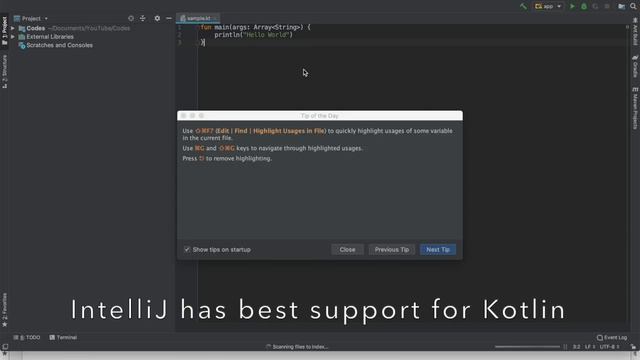Open the Project Structure folder icon

tap(621, 6)
